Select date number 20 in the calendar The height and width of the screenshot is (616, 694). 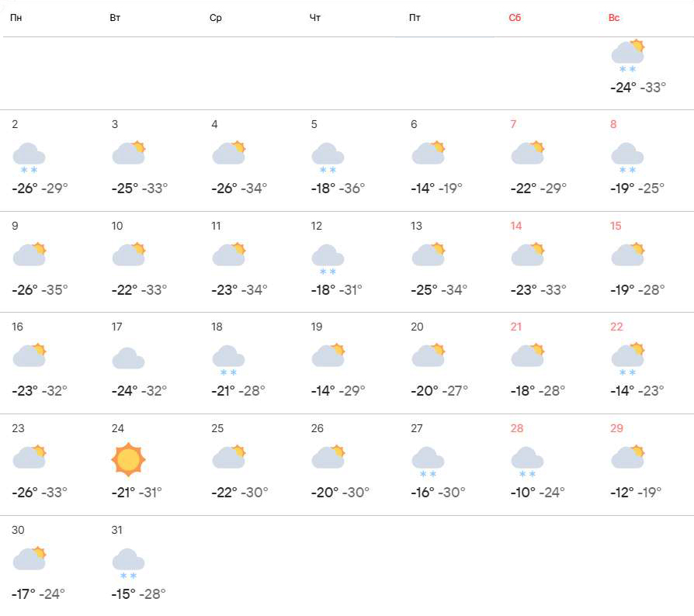[x=417, y=327]
